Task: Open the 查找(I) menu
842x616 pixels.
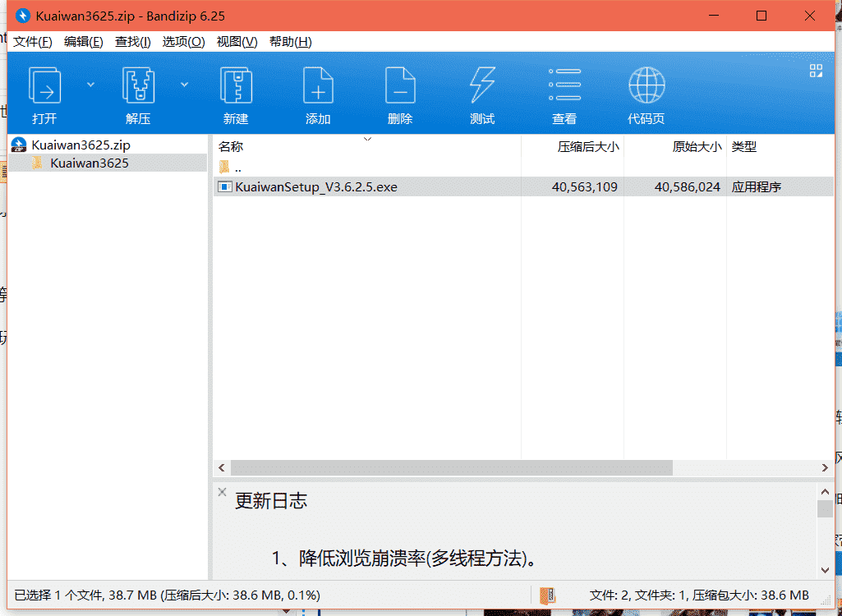Action: pyautogui.click(x=132, y=42)
